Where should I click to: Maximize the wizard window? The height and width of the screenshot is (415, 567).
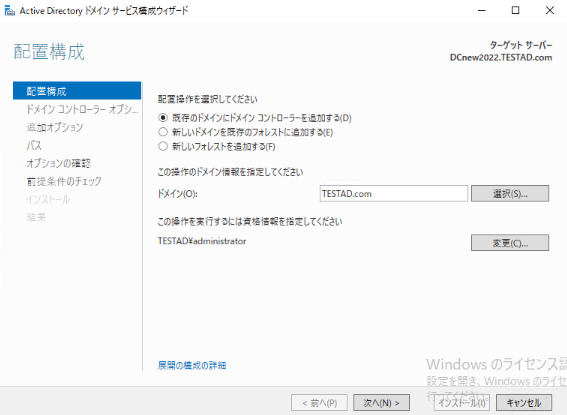pos(515,10)
